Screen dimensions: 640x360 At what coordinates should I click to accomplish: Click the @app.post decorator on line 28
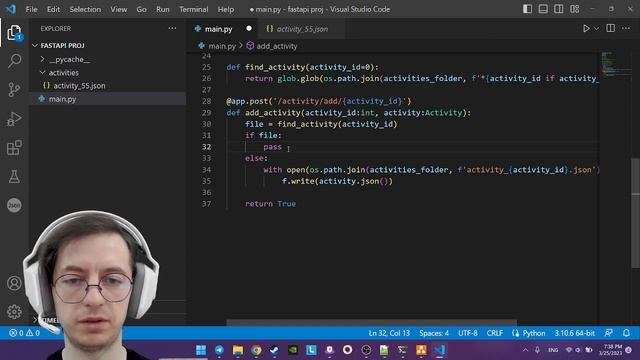tap(319, 101)
